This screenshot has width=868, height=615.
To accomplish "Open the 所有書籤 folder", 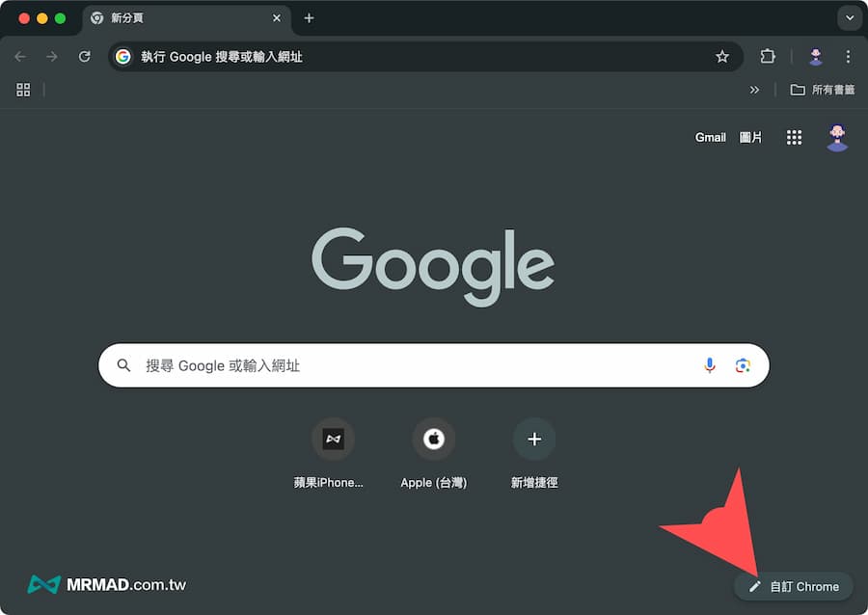I will tap(823, 90).
